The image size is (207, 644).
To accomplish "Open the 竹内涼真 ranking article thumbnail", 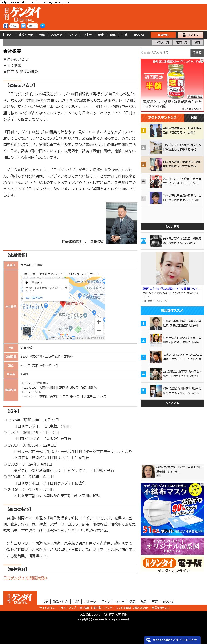I will pyautogui.click(x=156, y=198).
